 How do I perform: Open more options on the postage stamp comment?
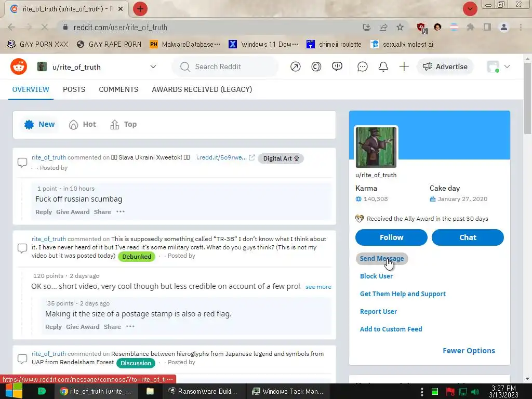pyautogui.click(x=130, y=326)
